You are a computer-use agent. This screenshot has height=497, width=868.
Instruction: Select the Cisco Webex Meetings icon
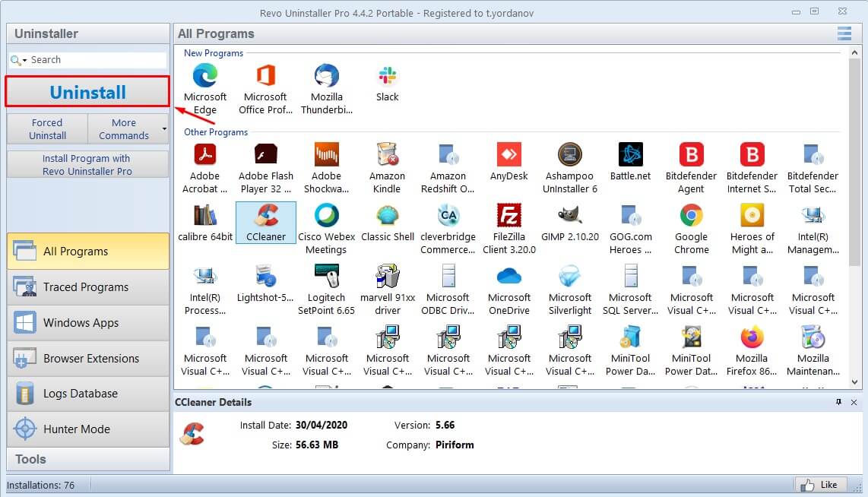point(327,215)
